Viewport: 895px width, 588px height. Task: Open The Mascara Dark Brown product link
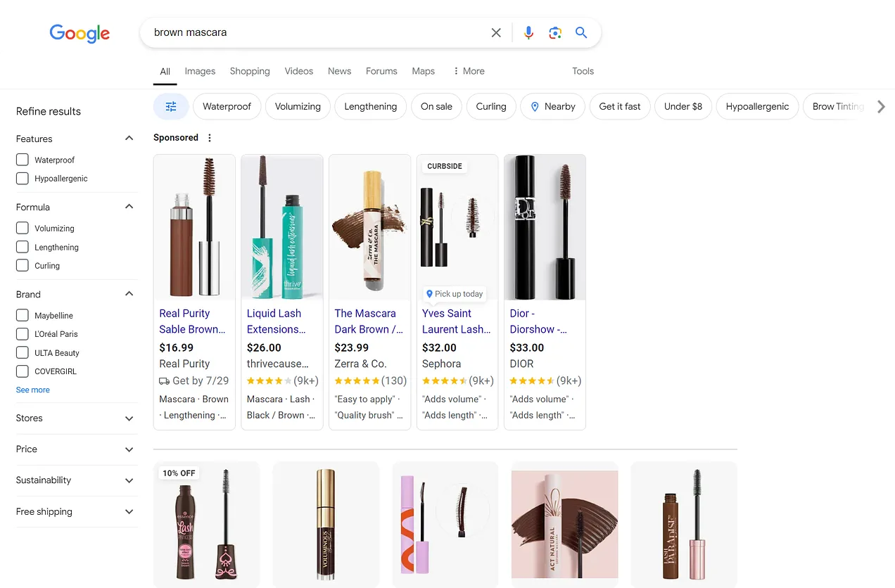(x=369, y=321)
